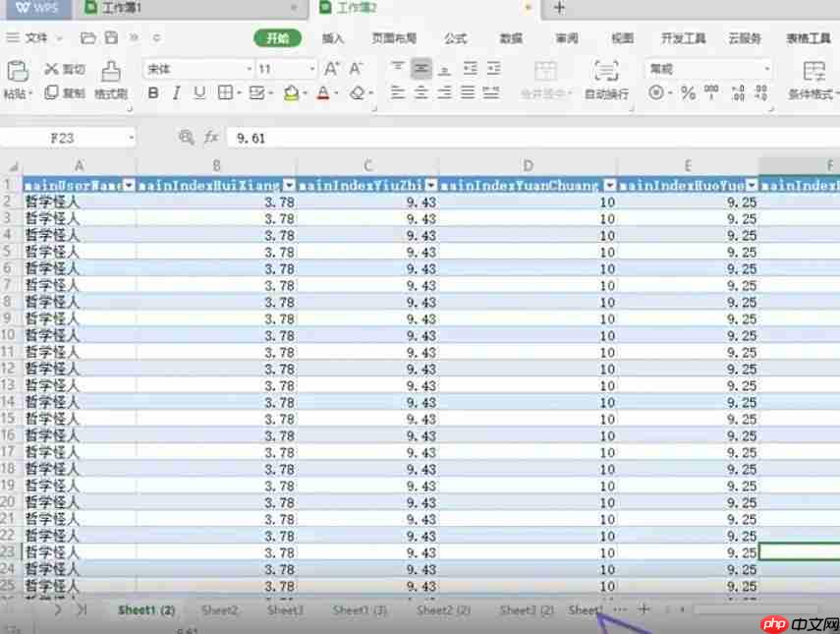This screenshot has height=634, width=840.
Task: Toggle top vertical alignment
Action: click(399, 69)
